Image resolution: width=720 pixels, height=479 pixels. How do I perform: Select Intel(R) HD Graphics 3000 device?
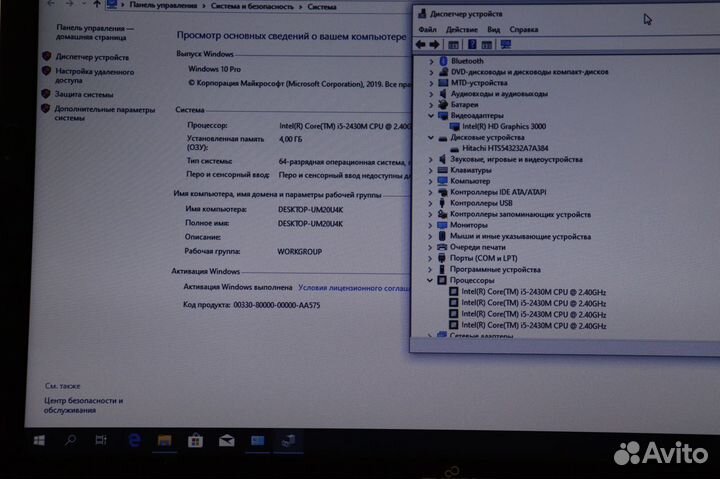pyautogui.click(x=504, y=126)
